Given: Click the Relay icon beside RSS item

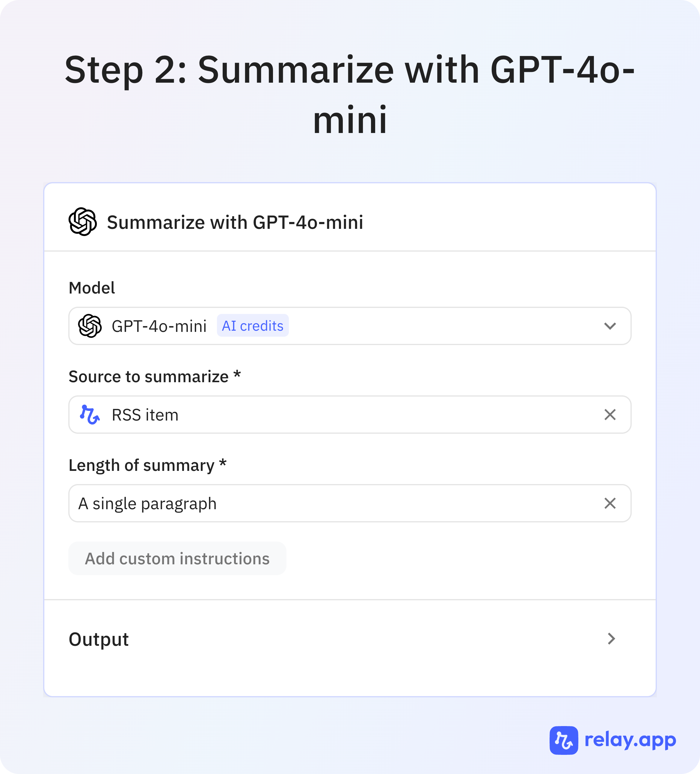Looking at the screenshot, I should (90, 415).
